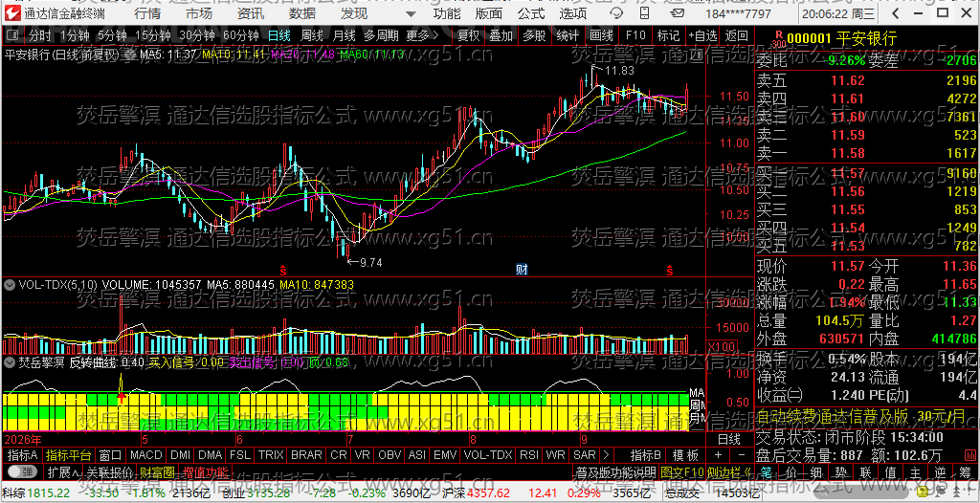Screen dimensions: 980x503
Task: Expand the 更多 periods menu
Action: point(422,35)
